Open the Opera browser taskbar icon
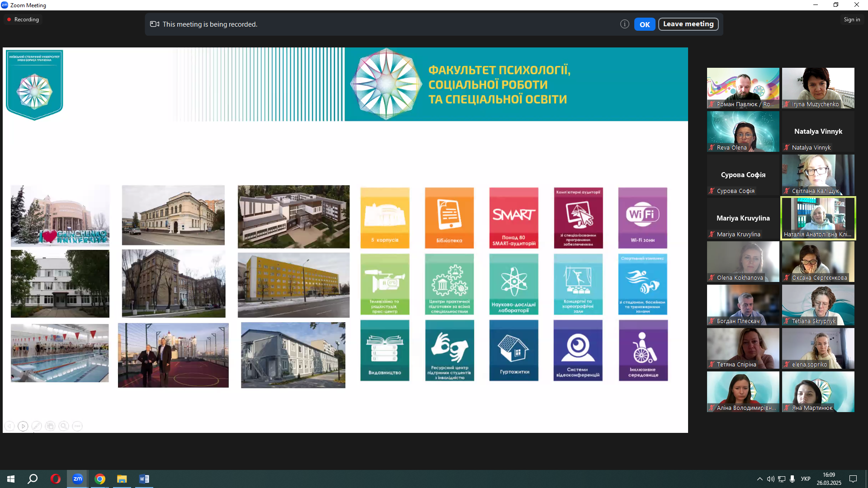Image resolution: width=868 pixels, height=488 pixels. (x=55, y=479)
